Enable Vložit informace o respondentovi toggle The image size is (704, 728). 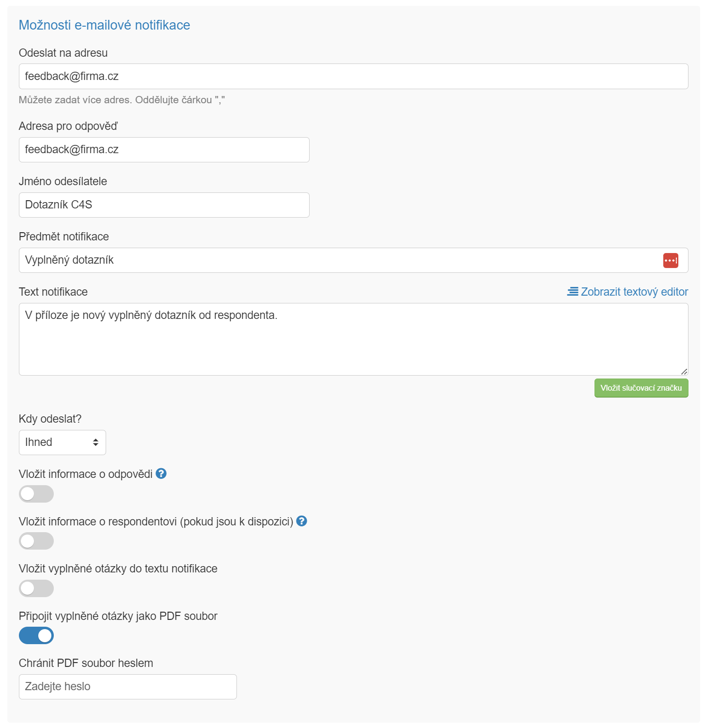point(36,541)
